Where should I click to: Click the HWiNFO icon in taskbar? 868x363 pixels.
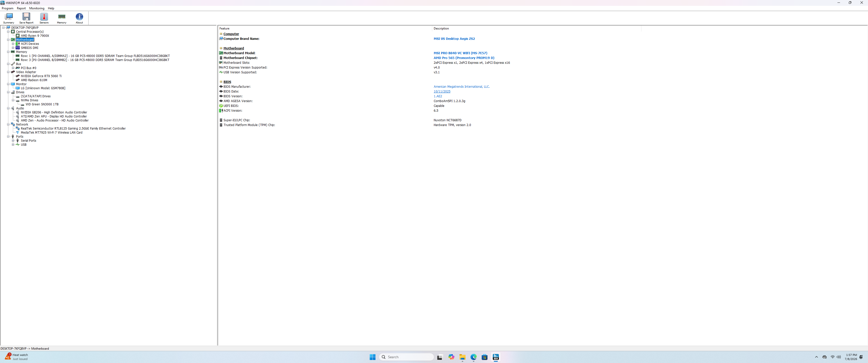click(x=496, y=357)
